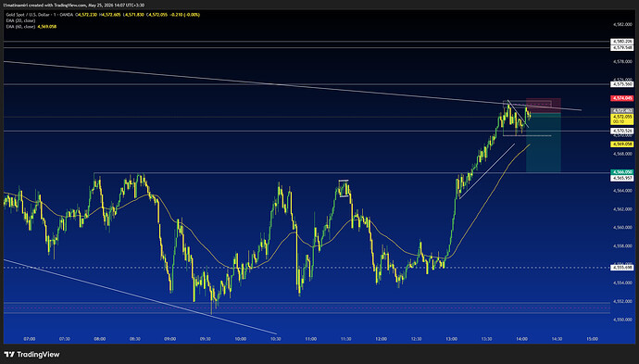
Task: Click the 08:30 time axis label
Action: click(x=135, y=339)
